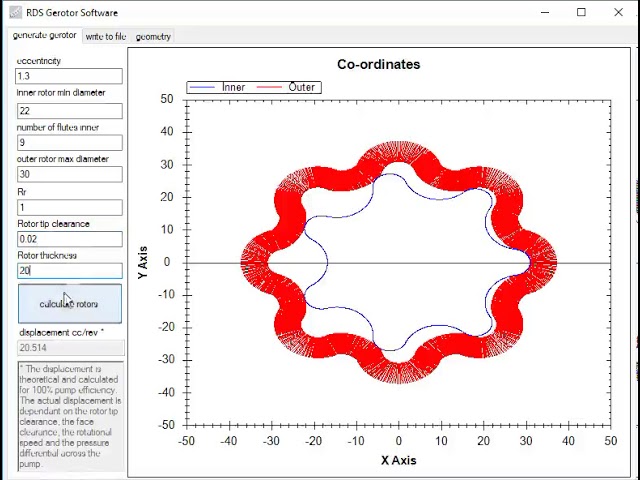The image size is (640, 480).
Task: Focus the inner rotor min diameter field
Action: coord(70,111)
